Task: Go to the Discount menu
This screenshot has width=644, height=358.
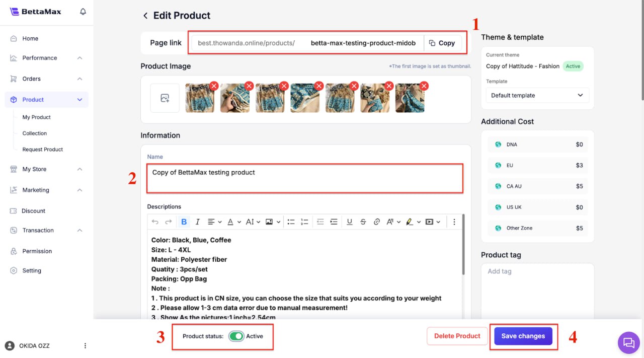Action: (x=34, y=211)
